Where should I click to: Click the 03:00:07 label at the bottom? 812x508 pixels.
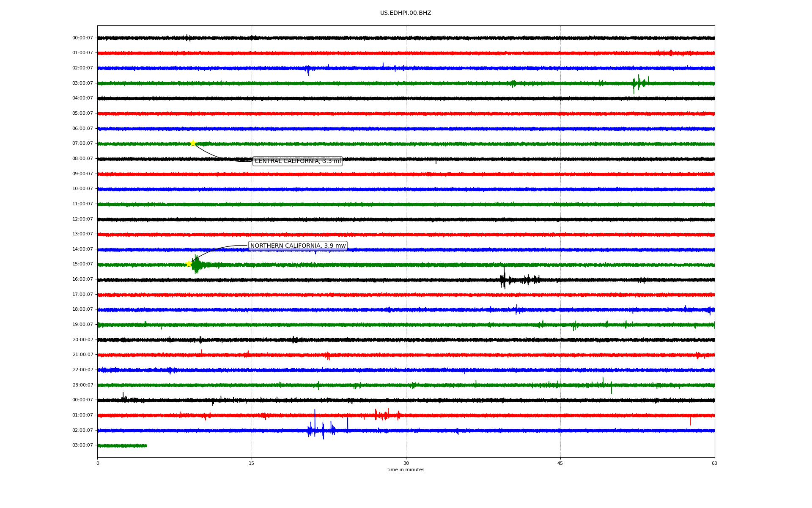[x=82, y=445]
